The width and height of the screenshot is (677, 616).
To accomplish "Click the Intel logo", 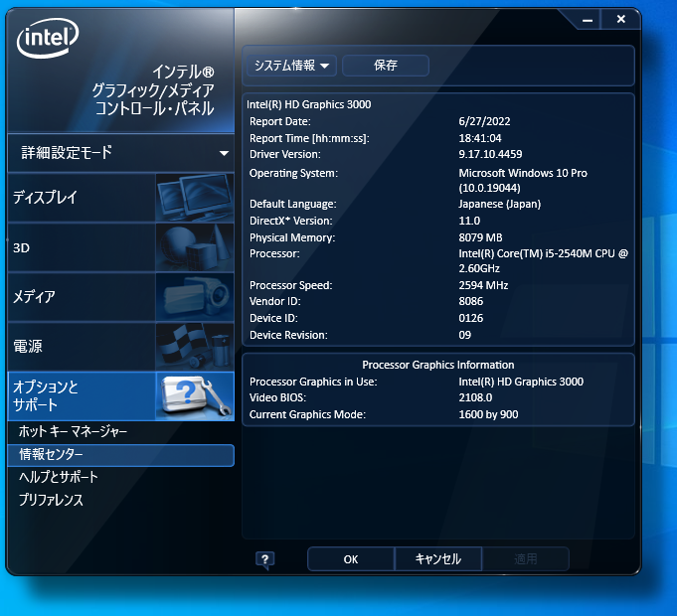I will click(x=48, y=38).
